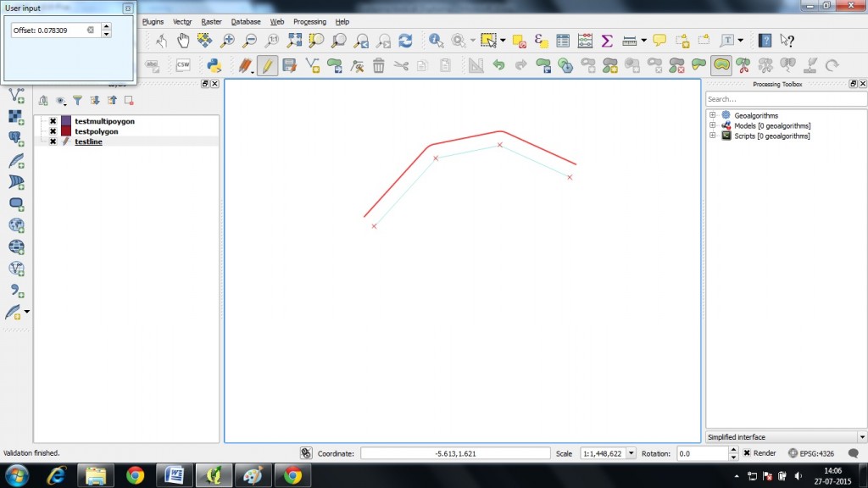
Task: Toggle visibility of the testline layer
Action: click(53, 141)
